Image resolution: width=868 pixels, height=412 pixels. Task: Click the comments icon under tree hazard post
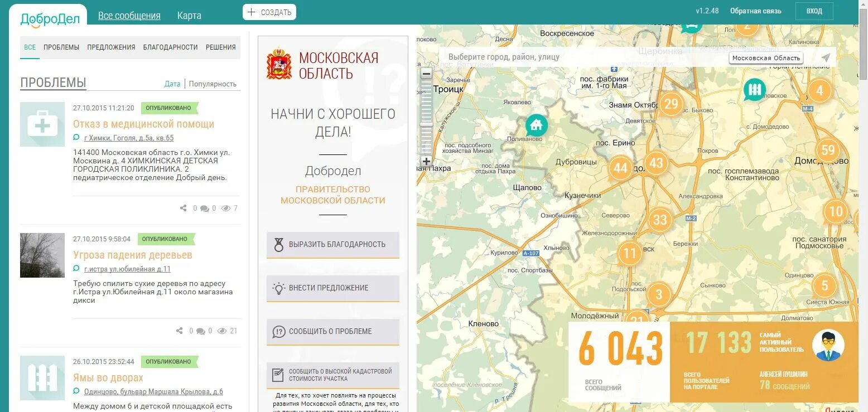coord(201,330)
